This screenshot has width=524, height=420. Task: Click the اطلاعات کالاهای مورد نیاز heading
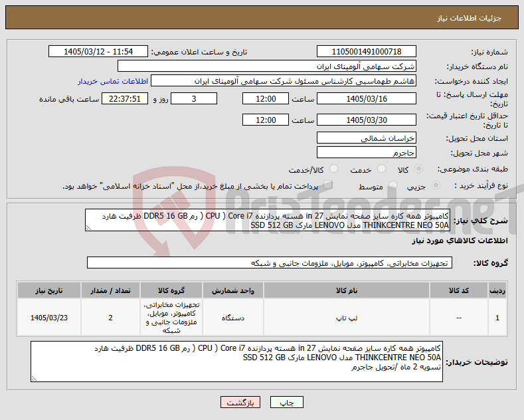tap(460, 241)
